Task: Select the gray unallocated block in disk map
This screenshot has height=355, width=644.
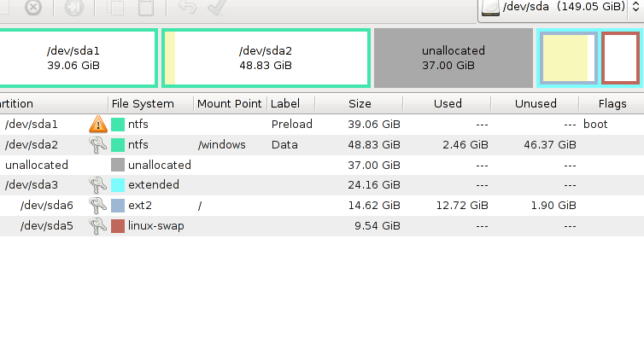Action: 454,58
